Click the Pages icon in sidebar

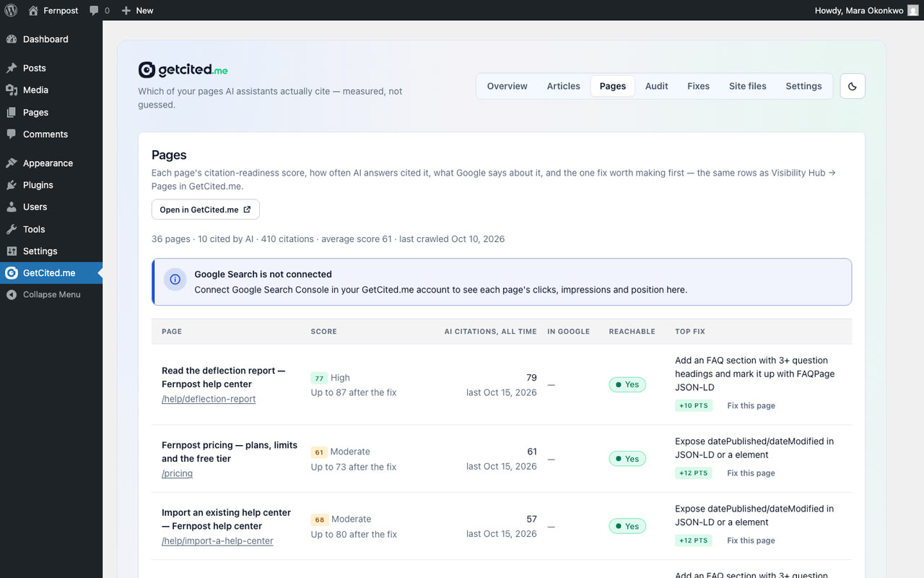[x=12, y=112]
